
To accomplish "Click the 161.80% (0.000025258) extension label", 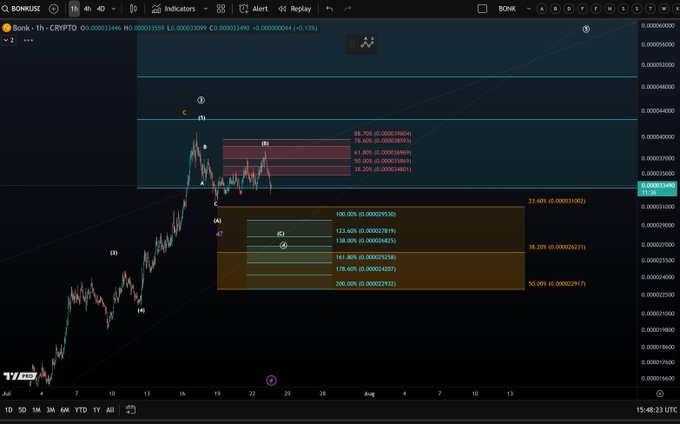I will (x=366, y=257).
